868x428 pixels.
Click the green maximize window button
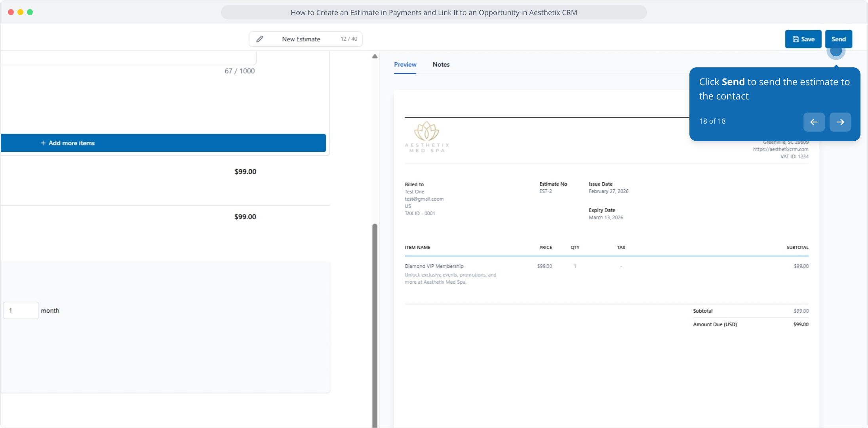click(x=30, y=12)
